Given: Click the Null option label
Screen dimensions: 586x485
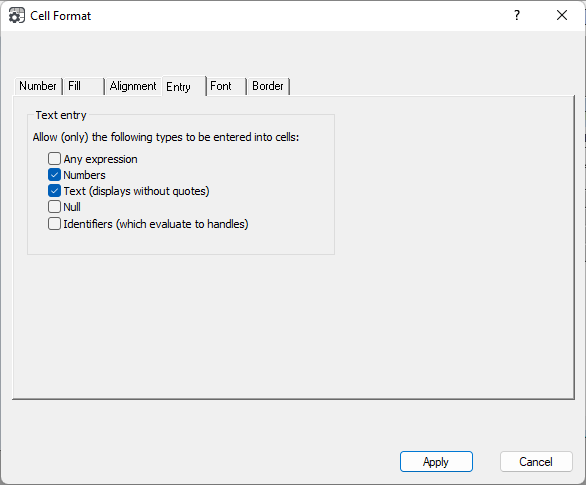Looking at the screenshot, I should 72,207.
